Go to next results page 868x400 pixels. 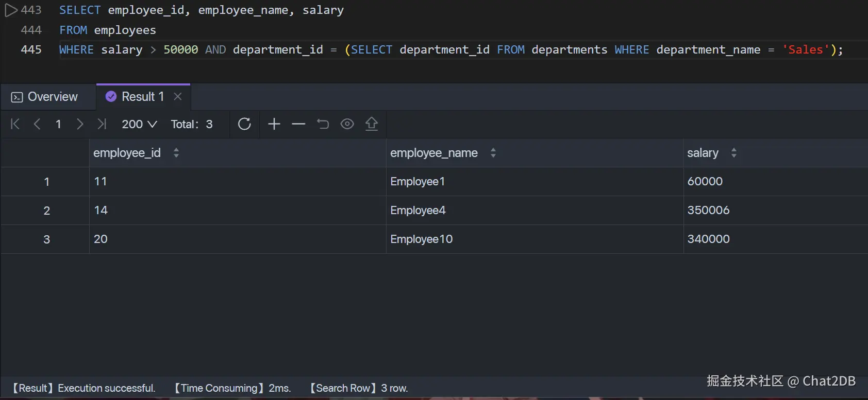click(79, 124)
